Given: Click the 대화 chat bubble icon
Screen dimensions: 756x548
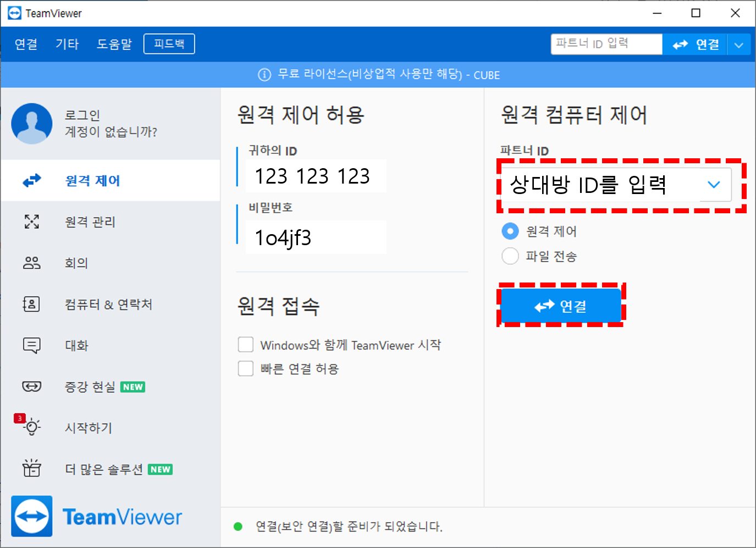Looking at the screenshot, I should pos(32,345).
